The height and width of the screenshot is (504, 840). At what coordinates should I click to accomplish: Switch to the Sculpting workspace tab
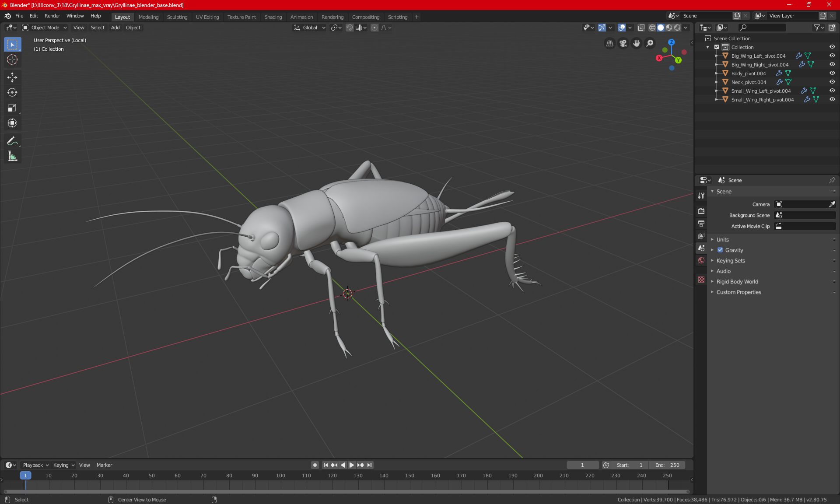coord(177,17)
